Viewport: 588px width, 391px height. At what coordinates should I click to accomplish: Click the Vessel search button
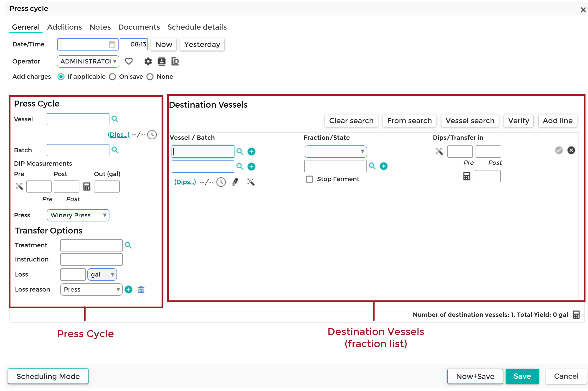pos(470,121)
